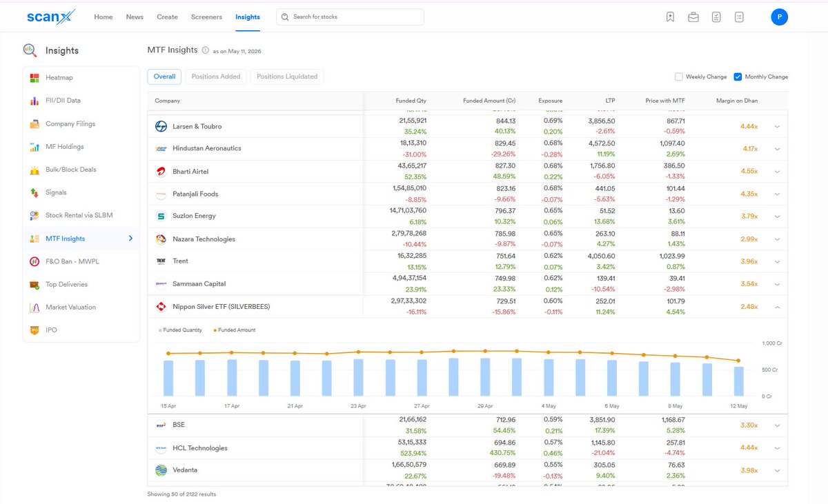828x504 pixels.
Task: Expand the Larsen & Toubro row chevron
Action: [x=777, y=127]
